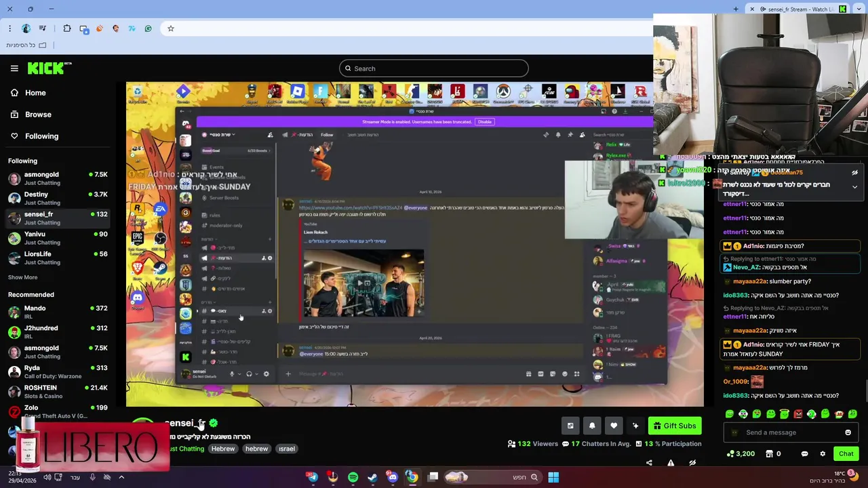Open Following in Kick sidebar

click(41, 136)
